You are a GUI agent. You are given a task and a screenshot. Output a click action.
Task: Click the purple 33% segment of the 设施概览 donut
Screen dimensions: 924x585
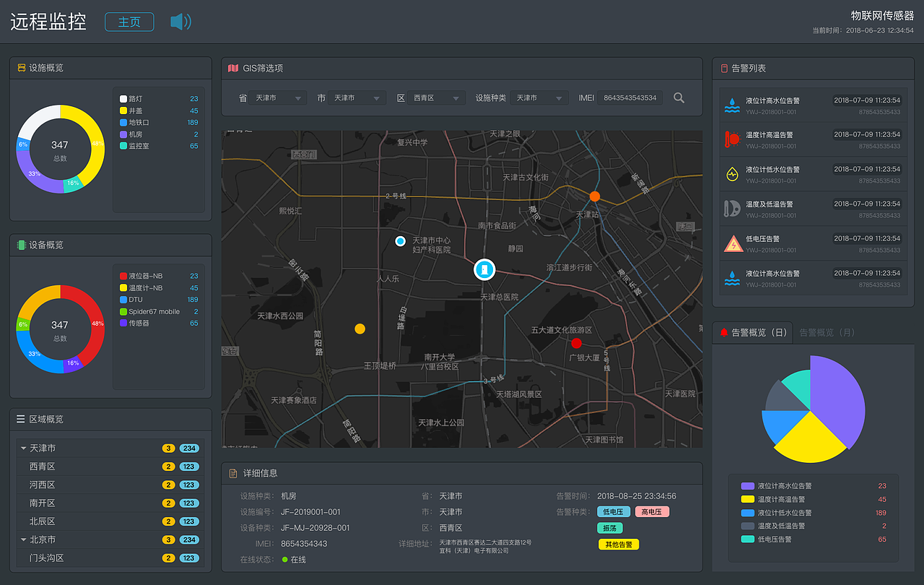[x=36, y=173]
